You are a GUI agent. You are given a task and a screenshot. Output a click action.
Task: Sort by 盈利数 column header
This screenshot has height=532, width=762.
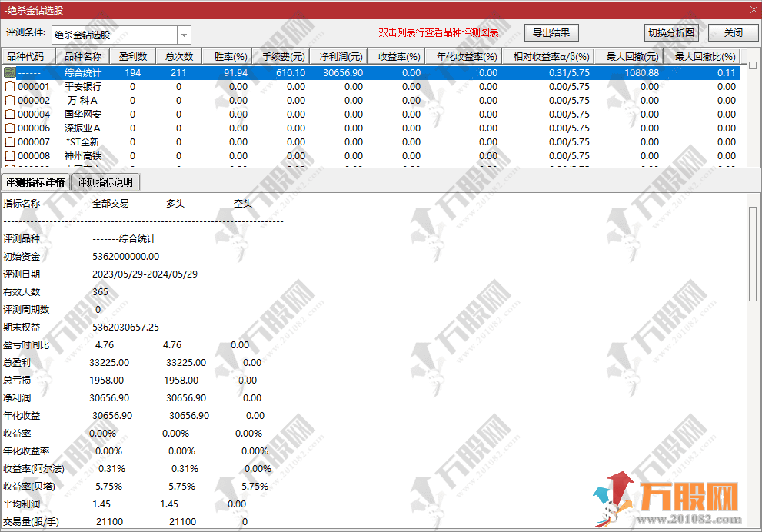(x=133, y=56)
